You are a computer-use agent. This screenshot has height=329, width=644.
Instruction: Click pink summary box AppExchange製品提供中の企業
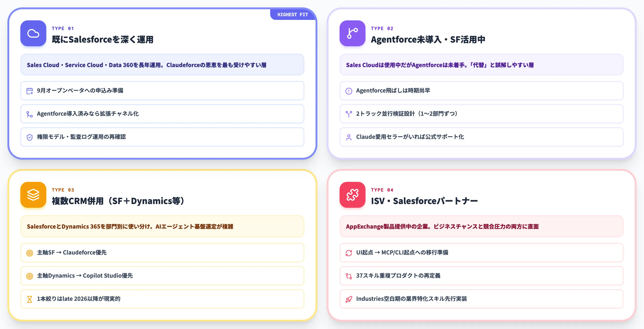[x=481, y=226]
